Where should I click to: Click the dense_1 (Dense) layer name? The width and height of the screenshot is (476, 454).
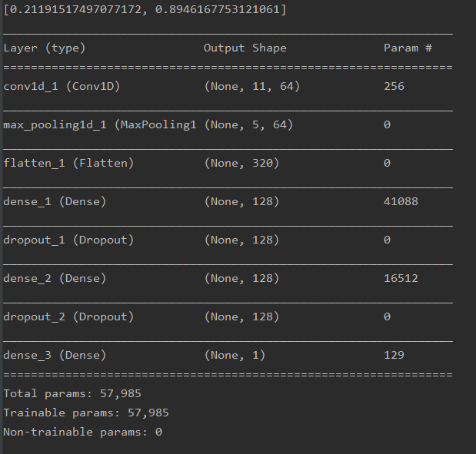[x=55, y=201]
